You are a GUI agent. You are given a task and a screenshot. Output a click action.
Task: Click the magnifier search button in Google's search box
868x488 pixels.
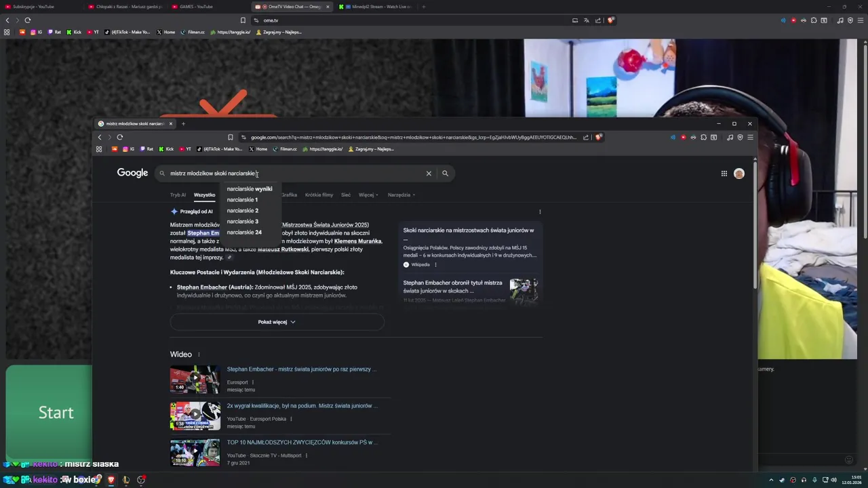[x=445, y=174]
